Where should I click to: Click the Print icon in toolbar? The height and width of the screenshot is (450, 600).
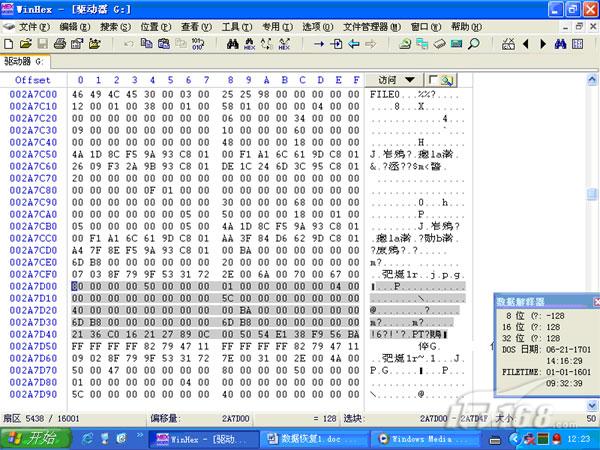coord(60,44)
